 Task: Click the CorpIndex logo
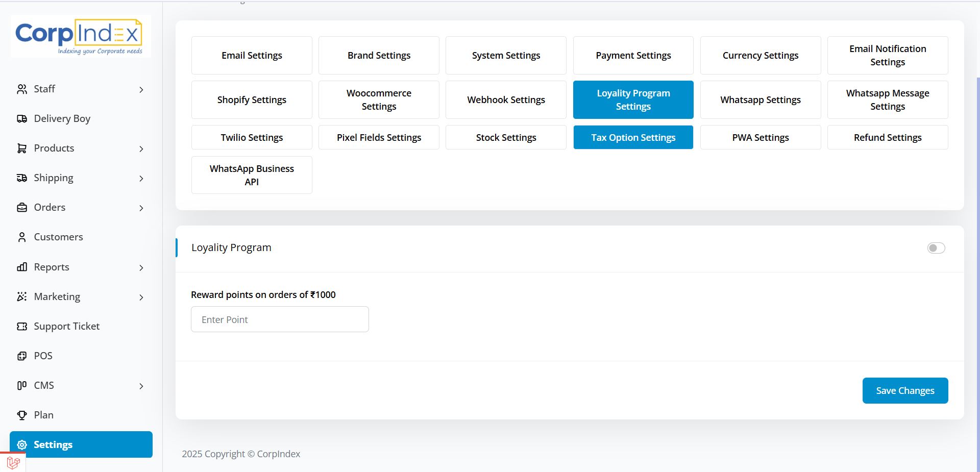pyautogui.click(x=79, y=36)
